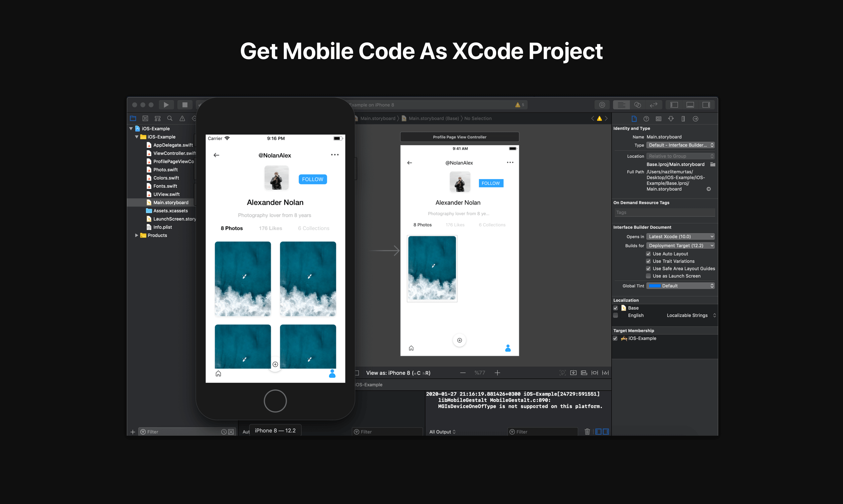Show the Quick Help inspector
The image size is (843, 504).
coord(646,119)
